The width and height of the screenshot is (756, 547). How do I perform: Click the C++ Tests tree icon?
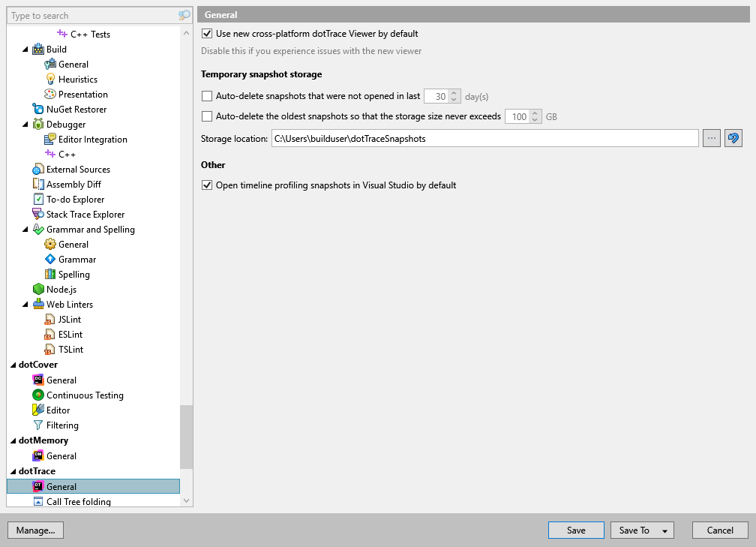pyautogui.click(x=62, y=34)
